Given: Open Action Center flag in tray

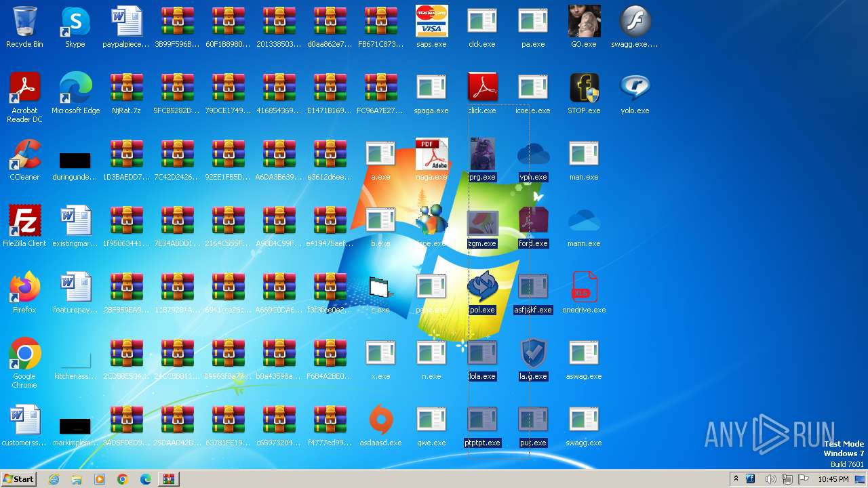Looking at the screenshot, I should (x=803, y=479).
